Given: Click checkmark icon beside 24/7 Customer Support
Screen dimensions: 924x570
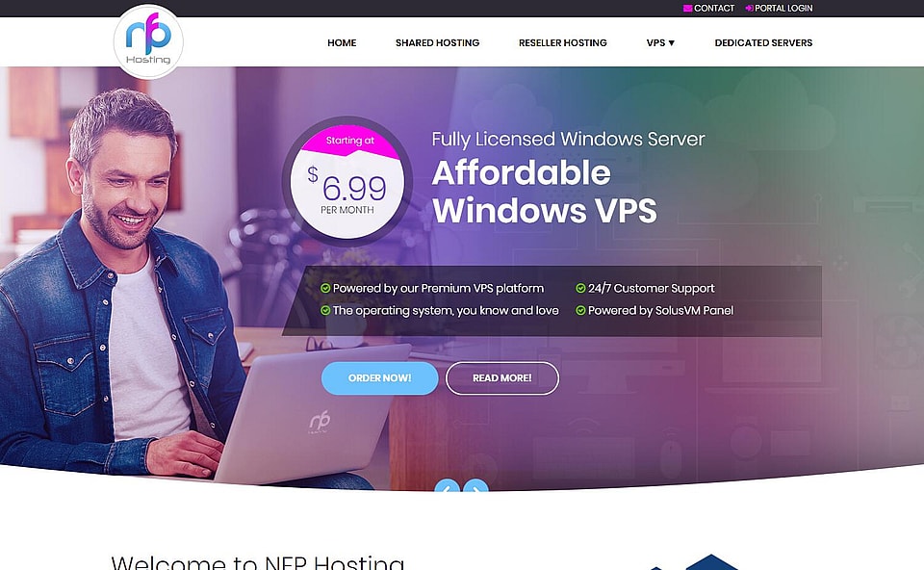Looking at the screenshot, I should click(580, 288).
